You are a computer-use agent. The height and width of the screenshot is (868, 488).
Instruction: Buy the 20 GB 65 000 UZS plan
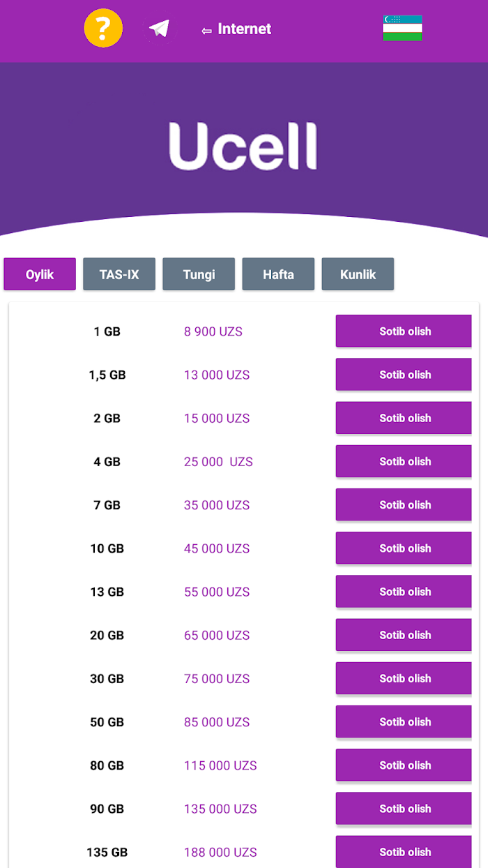[x=404, y=635]
